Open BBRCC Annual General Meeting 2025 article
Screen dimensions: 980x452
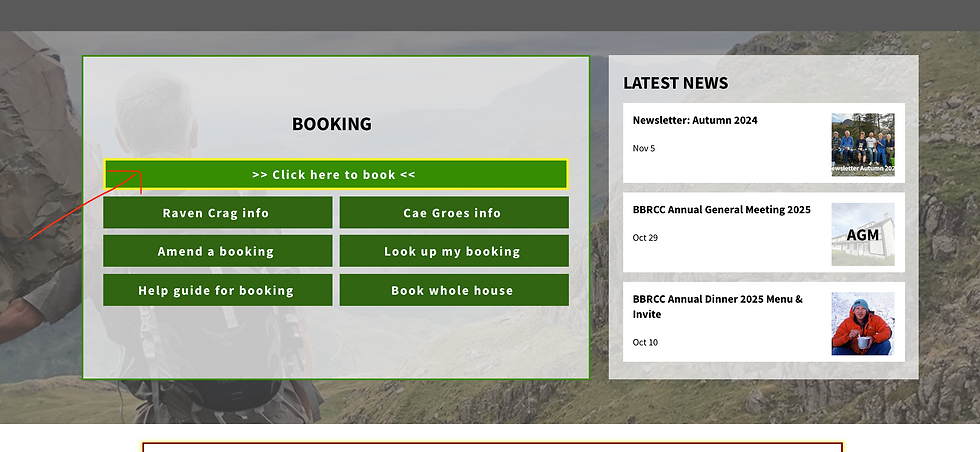click(721, 209)
